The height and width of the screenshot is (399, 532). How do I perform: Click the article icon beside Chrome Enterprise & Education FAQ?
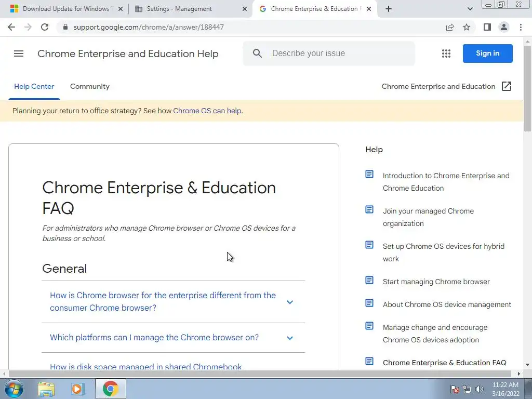pyautogui.click(x=369, y=362)
